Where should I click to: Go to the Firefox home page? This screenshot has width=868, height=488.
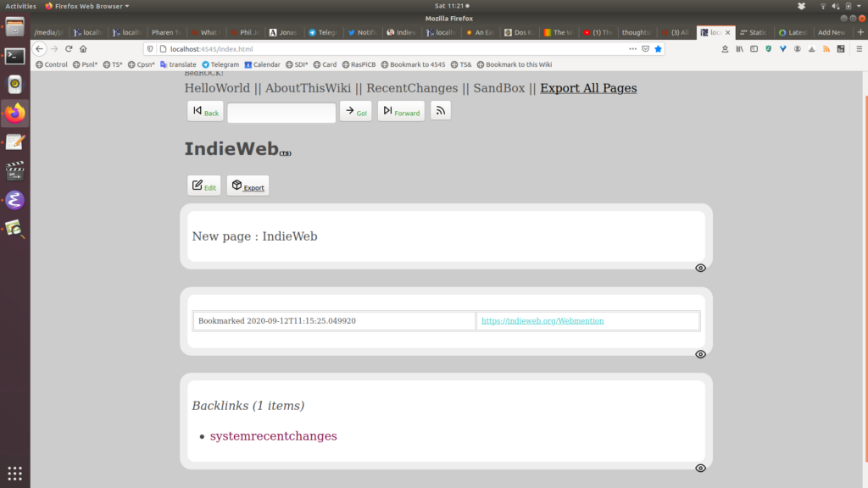coord(83,48)
